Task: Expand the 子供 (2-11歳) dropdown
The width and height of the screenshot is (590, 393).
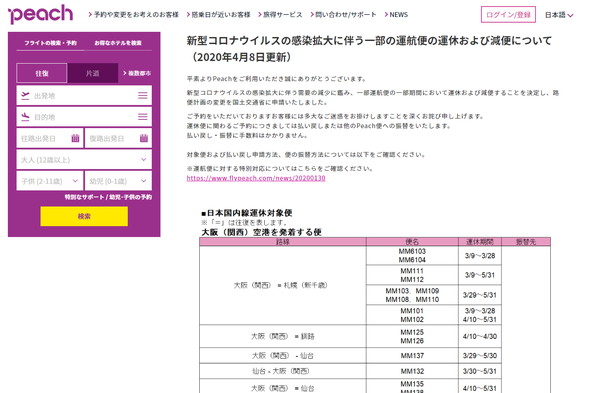Action: pos(50,181)
